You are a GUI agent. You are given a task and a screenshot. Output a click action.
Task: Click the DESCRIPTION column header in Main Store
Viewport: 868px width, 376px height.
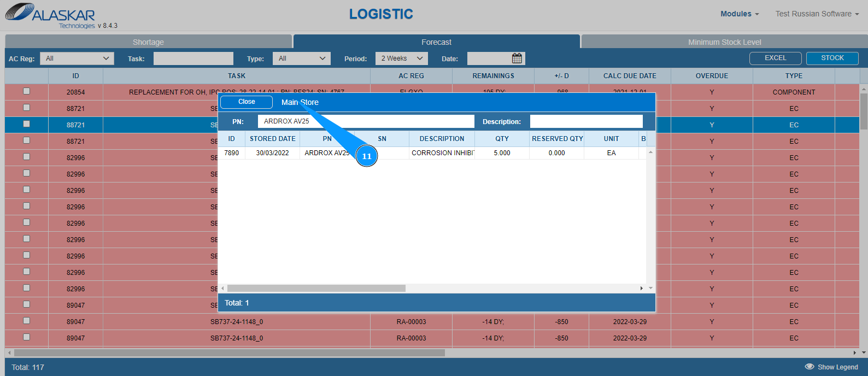click(x=442, y=139)
